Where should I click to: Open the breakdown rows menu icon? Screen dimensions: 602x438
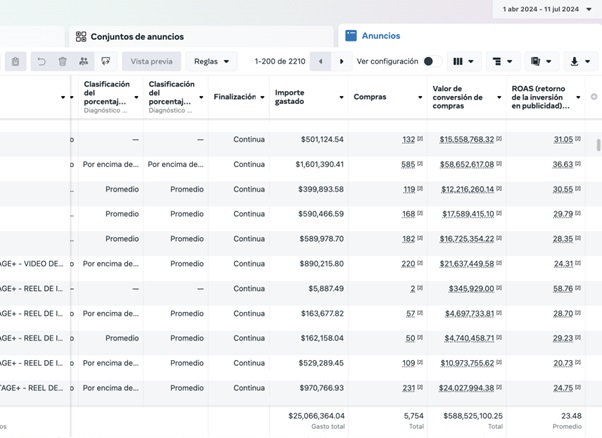tap(502, 62)
